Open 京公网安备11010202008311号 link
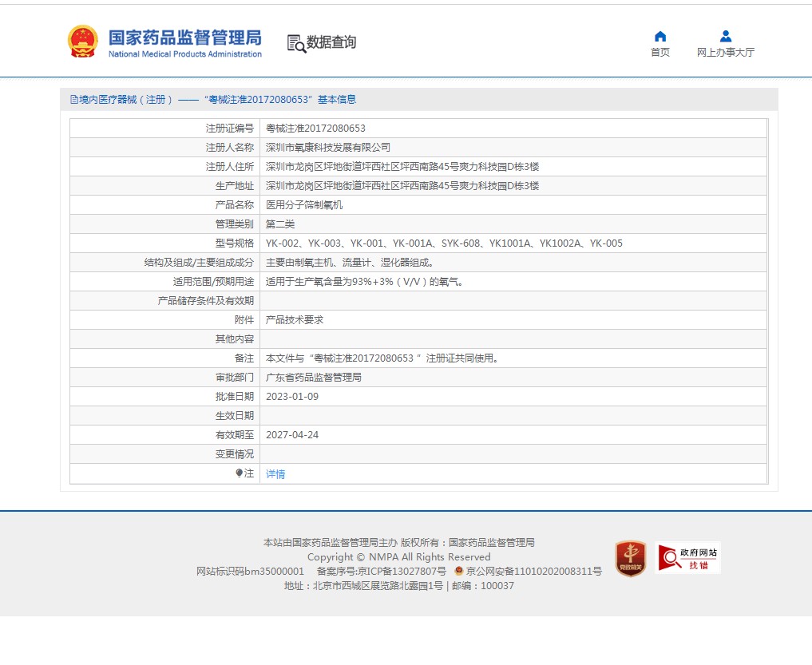Viewport: 812px width, 665px height. coord(534,572)
